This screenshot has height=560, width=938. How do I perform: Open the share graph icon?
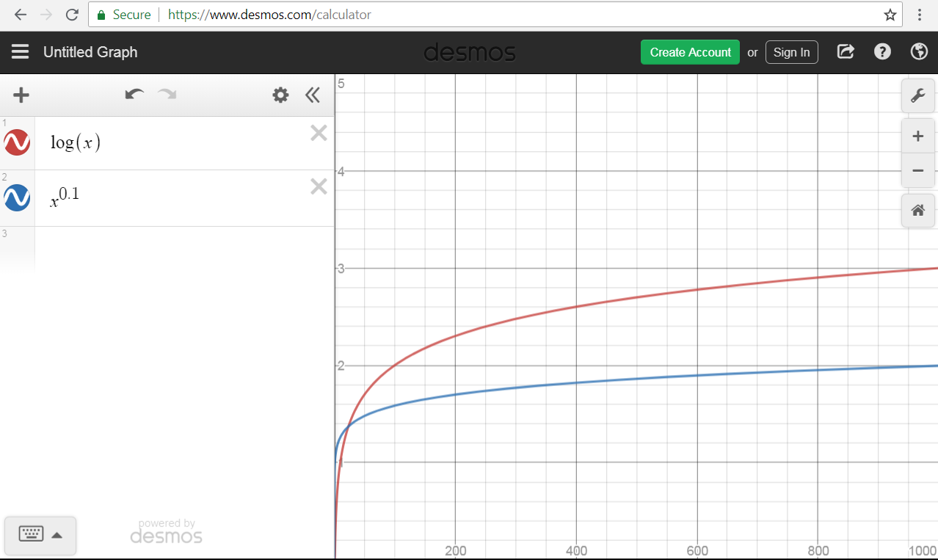tap(846, 52)
